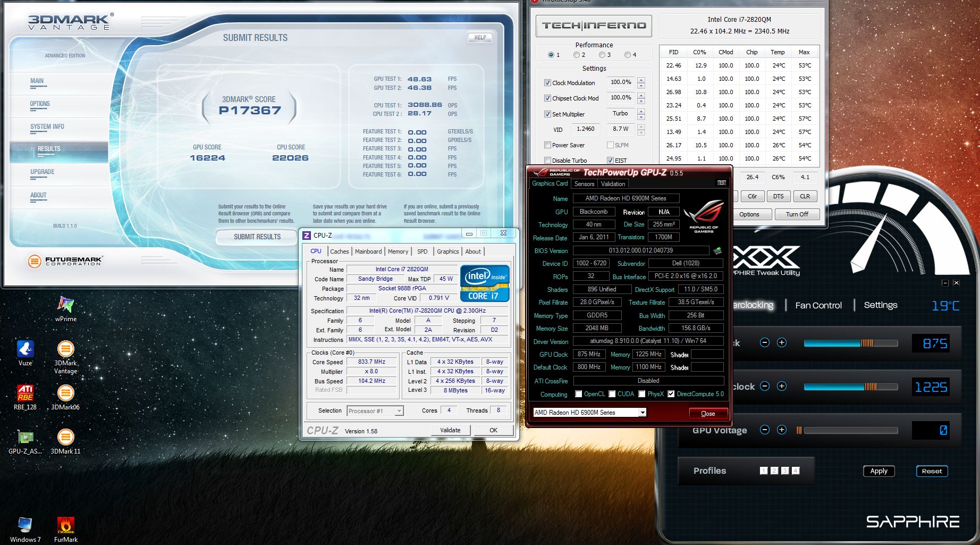Toggle Chipset Clock Mod checkbox
This screenshot has height=545, width=980.
tap(547, 98)
